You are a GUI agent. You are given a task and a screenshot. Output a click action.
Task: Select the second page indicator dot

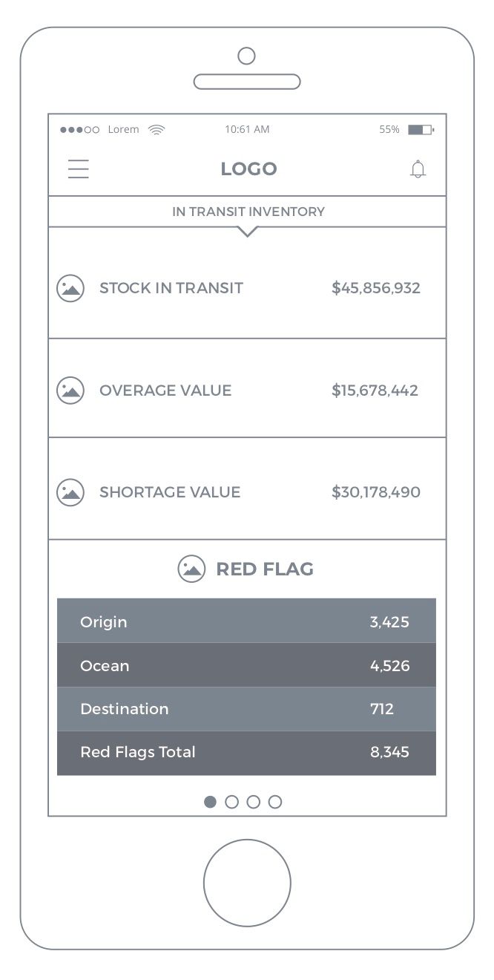coord(231,802)
